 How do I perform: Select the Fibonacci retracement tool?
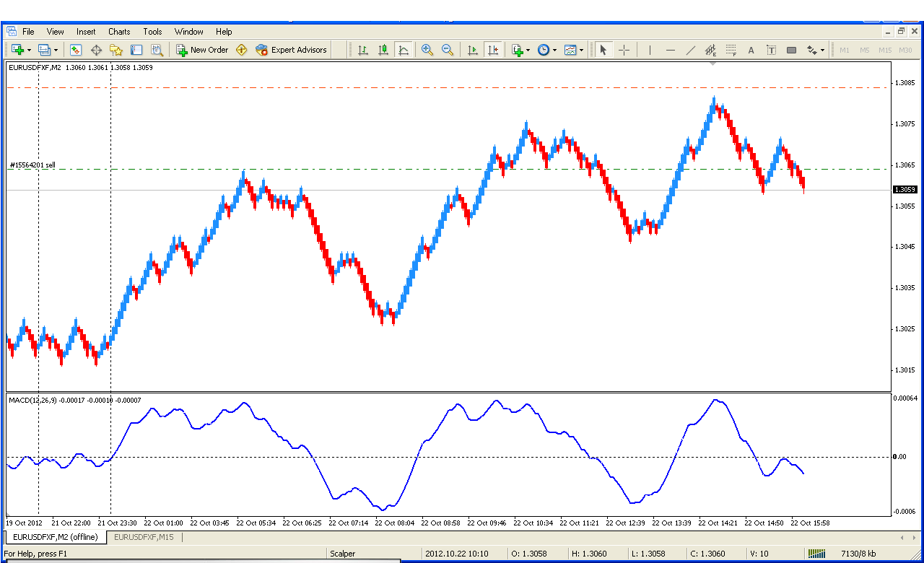(x=731, y=50)
